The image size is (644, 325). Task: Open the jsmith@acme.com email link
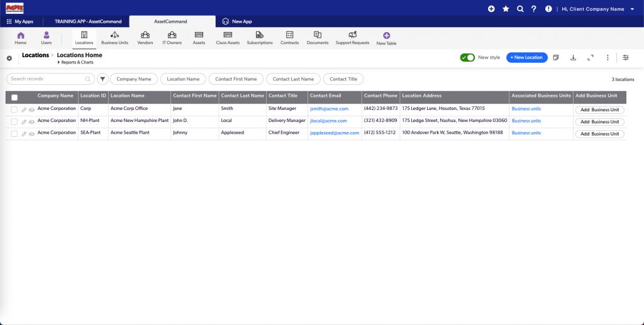[329, 109]
